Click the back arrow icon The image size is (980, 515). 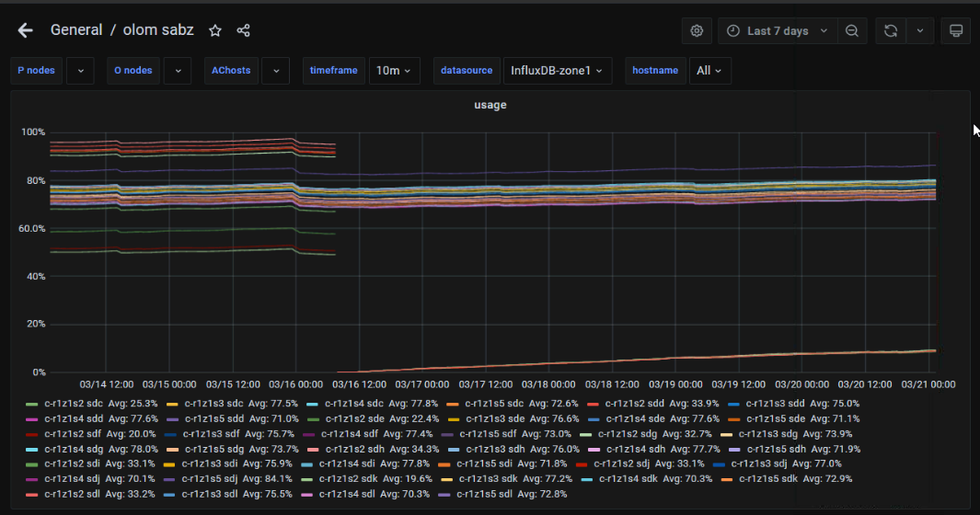(x=25, y=30)
